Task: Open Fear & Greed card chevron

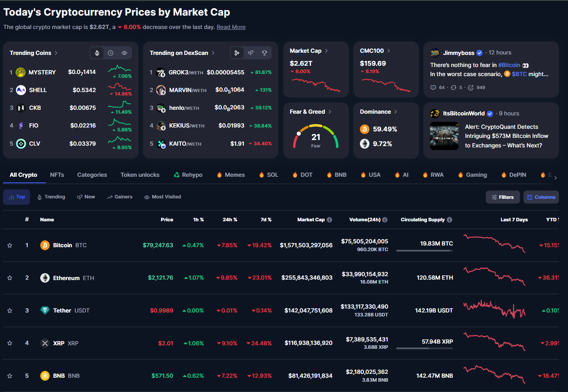Action: coord(330,112)
